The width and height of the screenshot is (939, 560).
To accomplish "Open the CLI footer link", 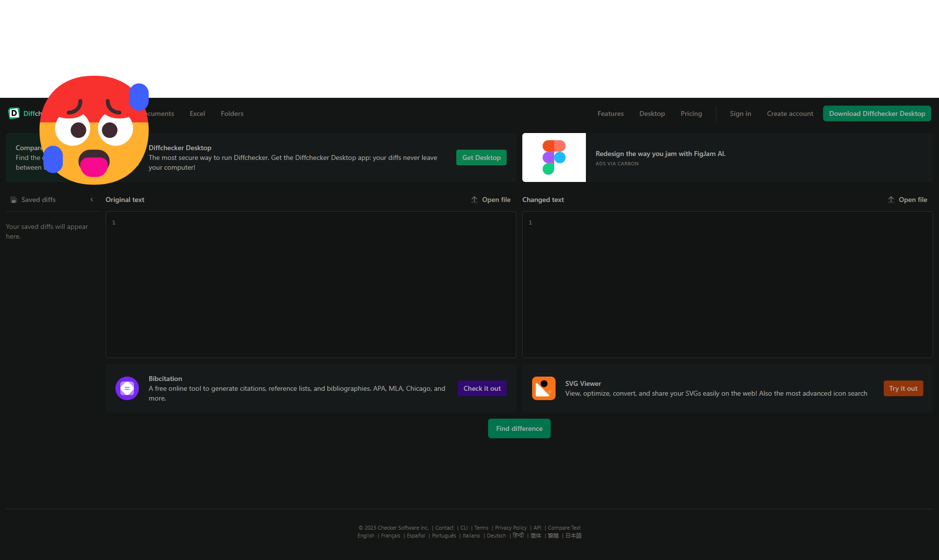I will pos(464,528).
